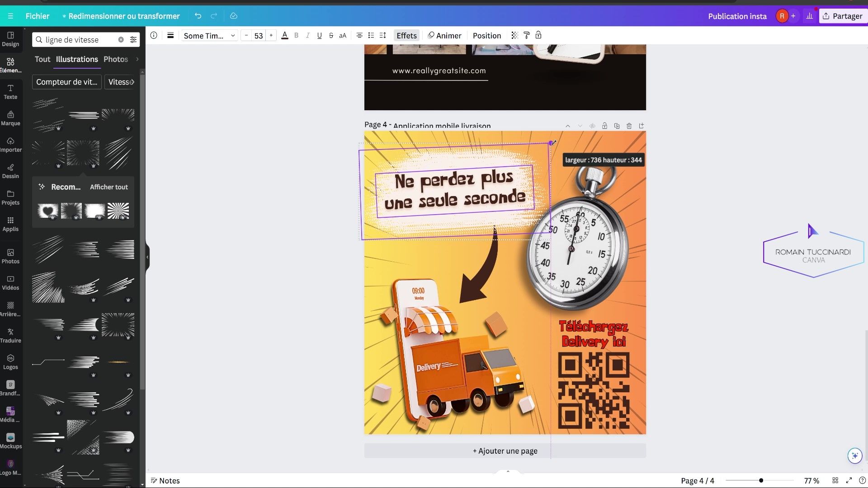This screenshot has width=868, height=488.
Task: Open Position panel
Action: [487, 36]
